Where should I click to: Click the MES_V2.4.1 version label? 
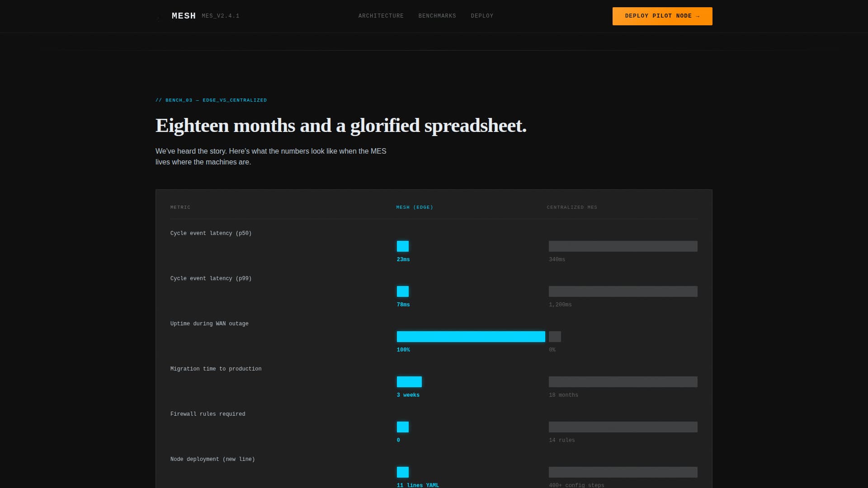pos(221,16)
